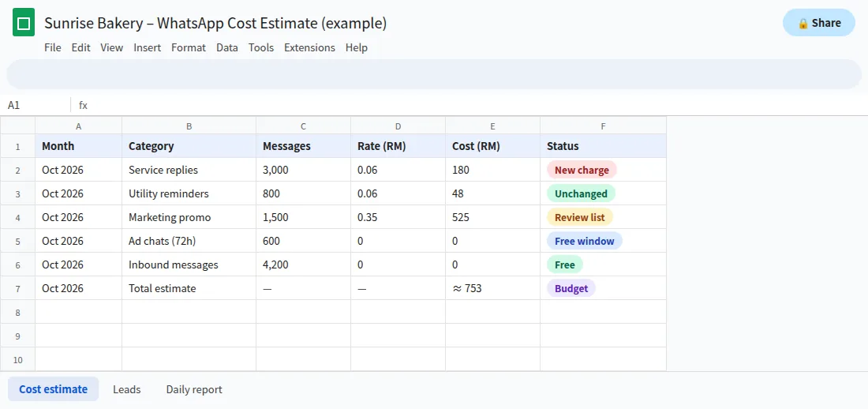Screen dimensions: 868x409
Task: Click the Category header cell
Action: (x=189, y=146)
